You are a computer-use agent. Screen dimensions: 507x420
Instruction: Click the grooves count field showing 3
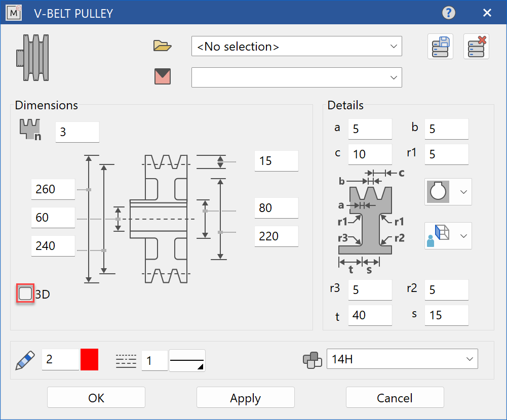click(x=77, y=132)
